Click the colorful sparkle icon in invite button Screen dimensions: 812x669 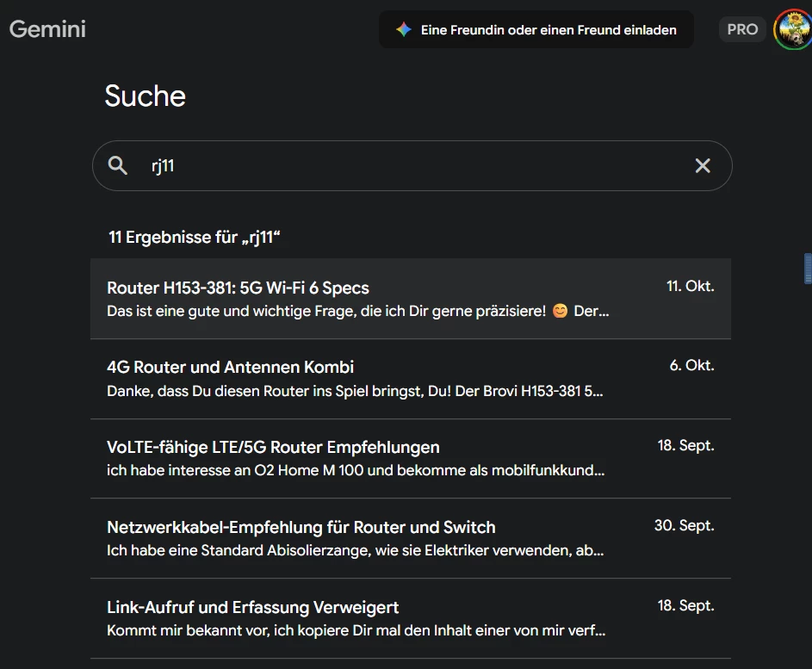(x=403, y=29)
